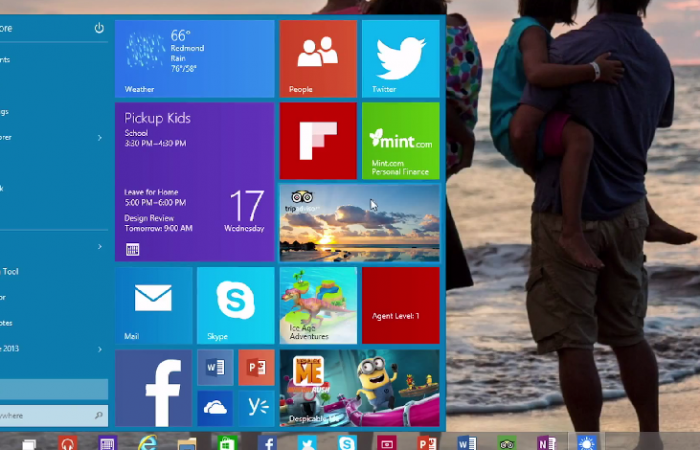Open the Weather tile

(x=195, y=58)
